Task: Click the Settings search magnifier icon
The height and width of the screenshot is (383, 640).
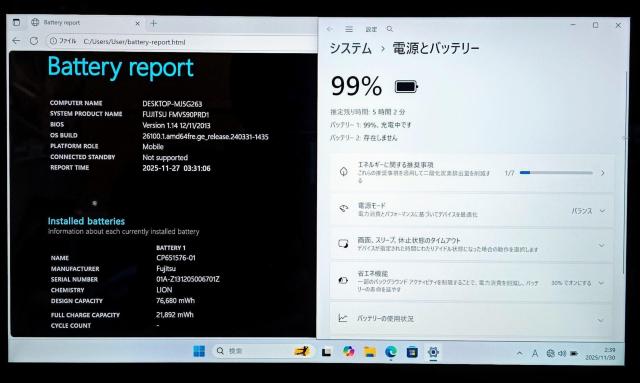Action: [390, 29]
